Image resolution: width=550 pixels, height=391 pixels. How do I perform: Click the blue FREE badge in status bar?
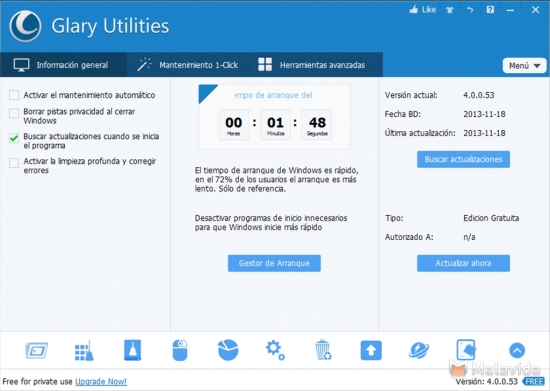(x=534, y=381)
